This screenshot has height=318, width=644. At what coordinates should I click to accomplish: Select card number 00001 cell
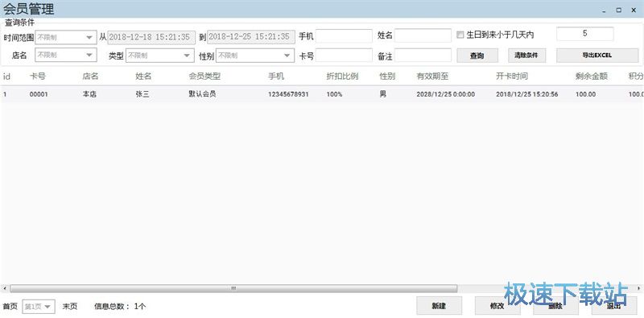pos(39,94)
